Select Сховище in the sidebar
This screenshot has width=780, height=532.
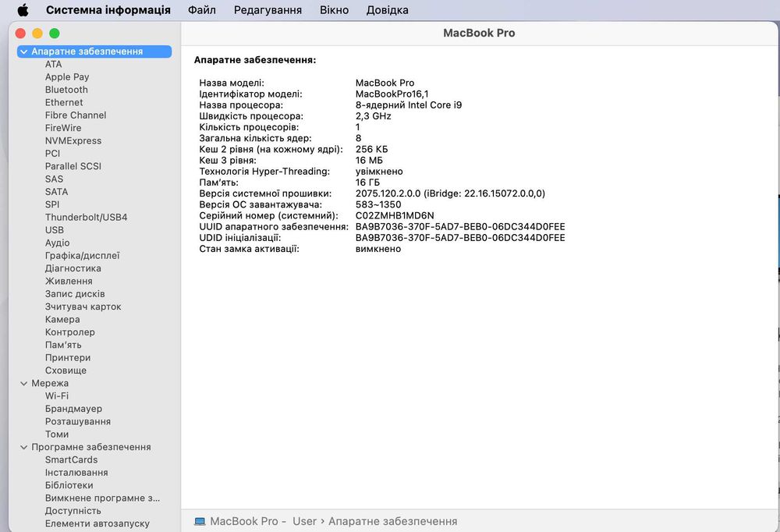click(66, 371)
